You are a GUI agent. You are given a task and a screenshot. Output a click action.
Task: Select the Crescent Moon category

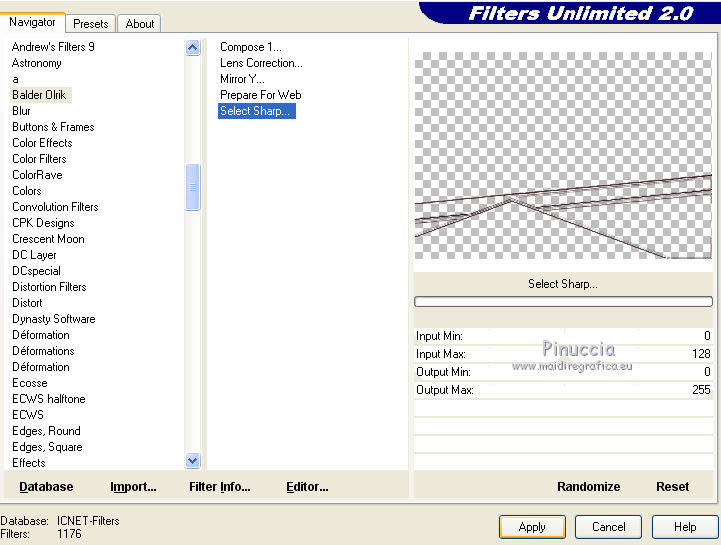coord(48,239)
